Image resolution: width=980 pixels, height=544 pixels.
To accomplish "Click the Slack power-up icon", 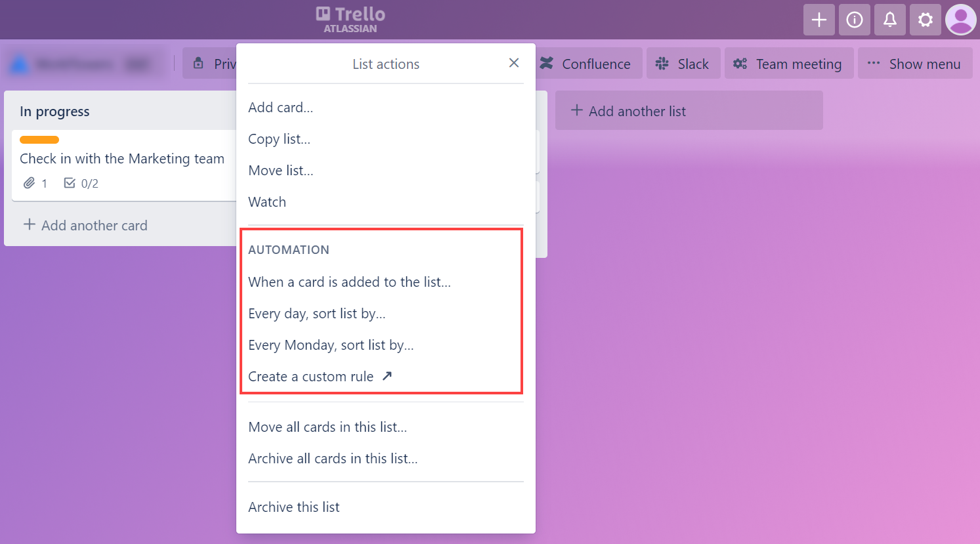I will [x=661, y=63].
